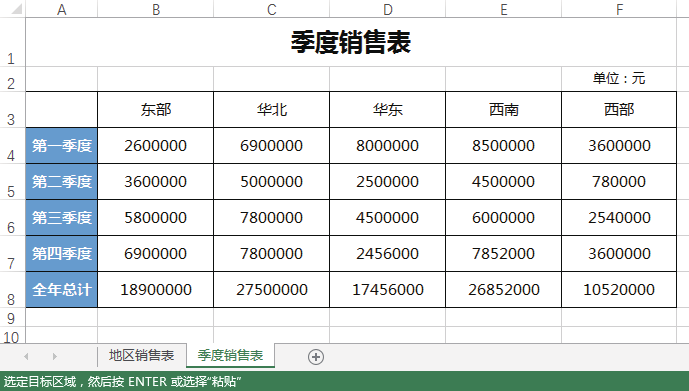Image resolution: width=689 pixels, height=391 pixels.
Task: Click total cell 10520000
Action: (619, 290)
